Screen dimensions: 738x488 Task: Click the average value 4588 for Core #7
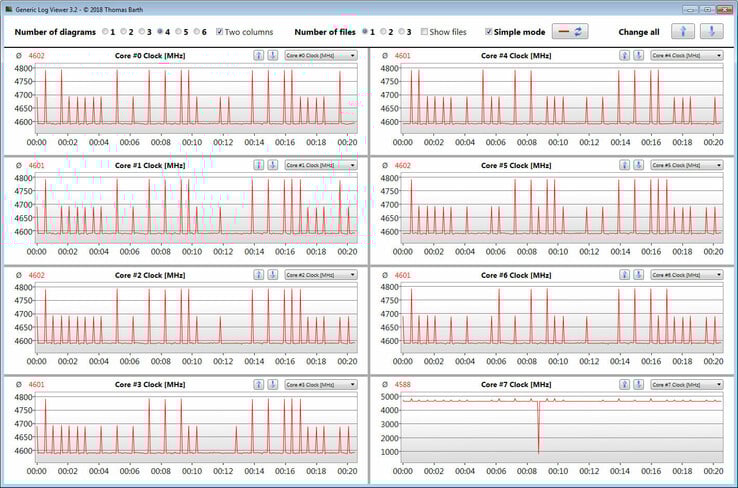(x=402, y=384)
